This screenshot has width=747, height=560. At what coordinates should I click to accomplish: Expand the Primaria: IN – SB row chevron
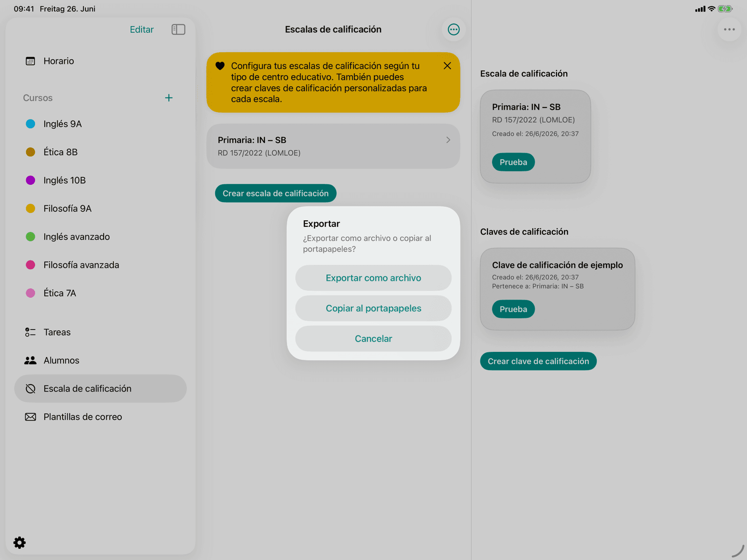coord(448,140)
